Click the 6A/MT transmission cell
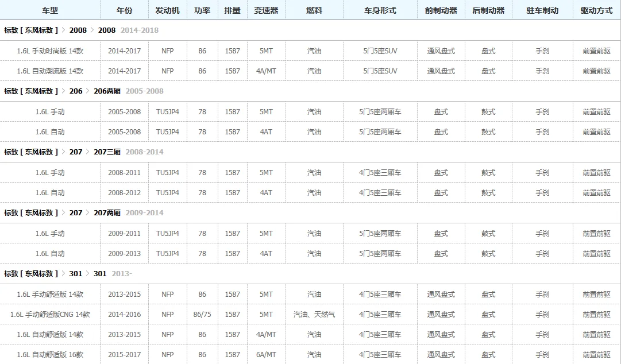Image resolution: width=621 pixels, height=364 pixels. 266,355
